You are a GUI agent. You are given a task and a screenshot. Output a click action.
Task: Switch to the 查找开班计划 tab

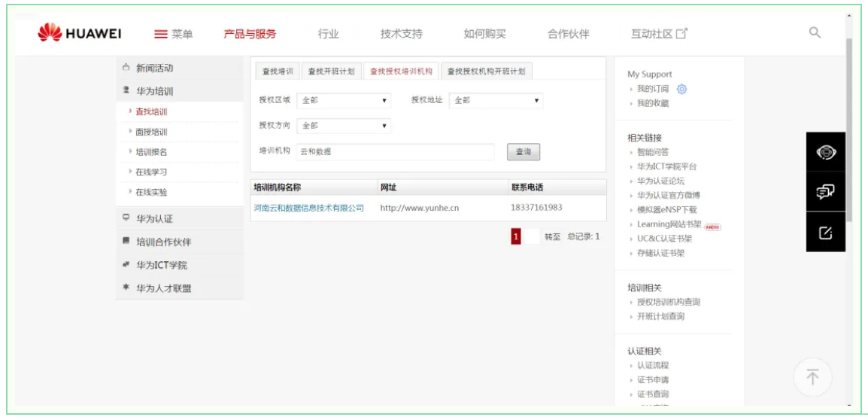[331, 72]
